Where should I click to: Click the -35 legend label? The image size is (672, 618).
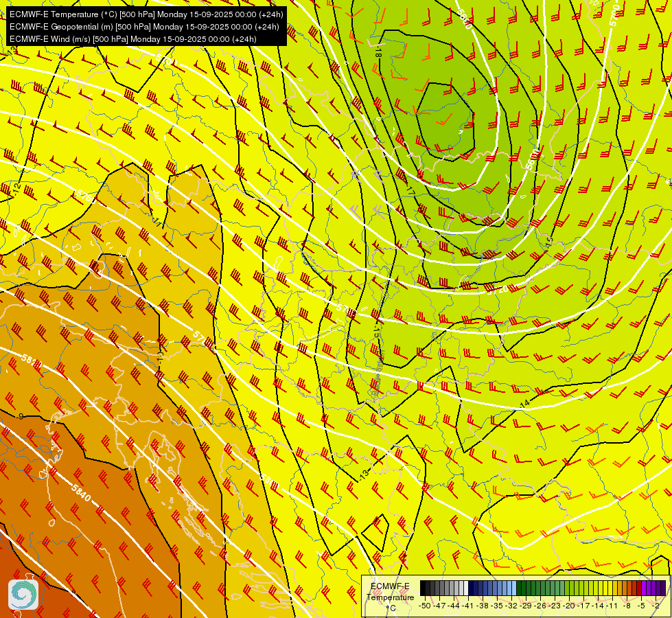pyautogui.click(x=497, y=606)
